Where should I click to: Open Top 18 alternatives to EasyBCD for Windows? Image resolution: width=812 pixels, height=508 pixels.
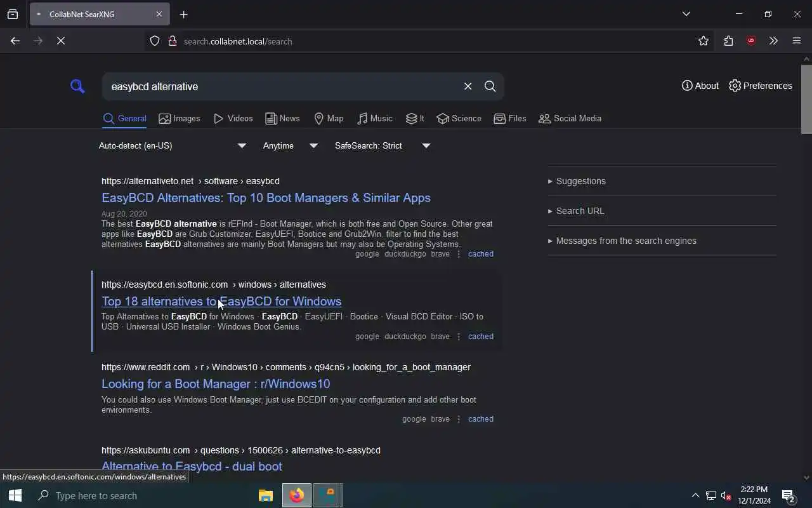(221, 302)
